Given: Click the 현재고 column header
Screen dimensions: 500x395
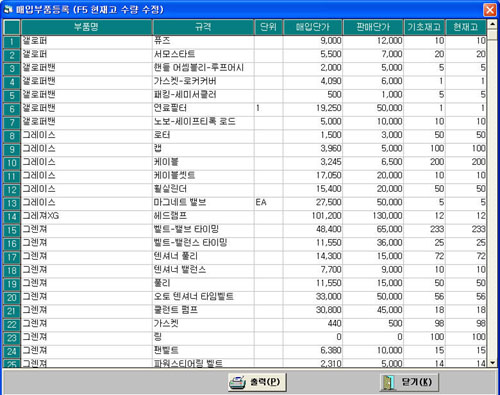Looking at the screenshot, I should tap(466, 27).
